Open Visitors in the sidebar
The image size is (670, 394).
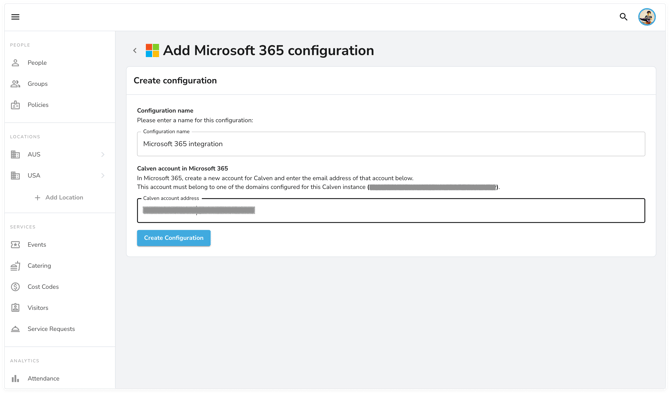[x=38, y=308]
